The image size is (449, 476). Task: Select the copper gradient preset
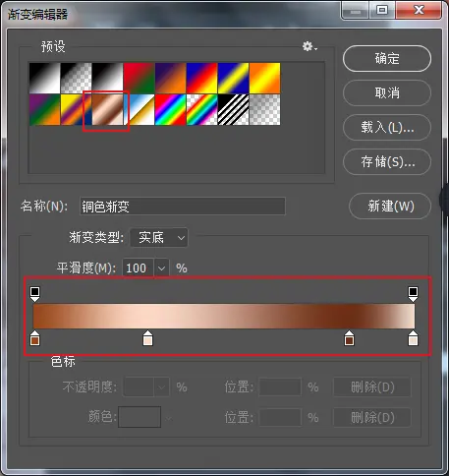click(108, 109)
